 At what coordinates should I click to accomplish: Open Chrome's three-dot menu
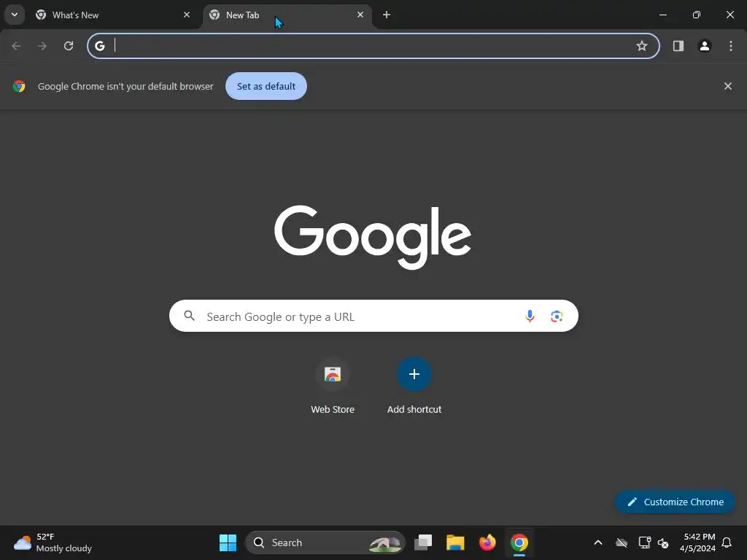coord(731,46)
